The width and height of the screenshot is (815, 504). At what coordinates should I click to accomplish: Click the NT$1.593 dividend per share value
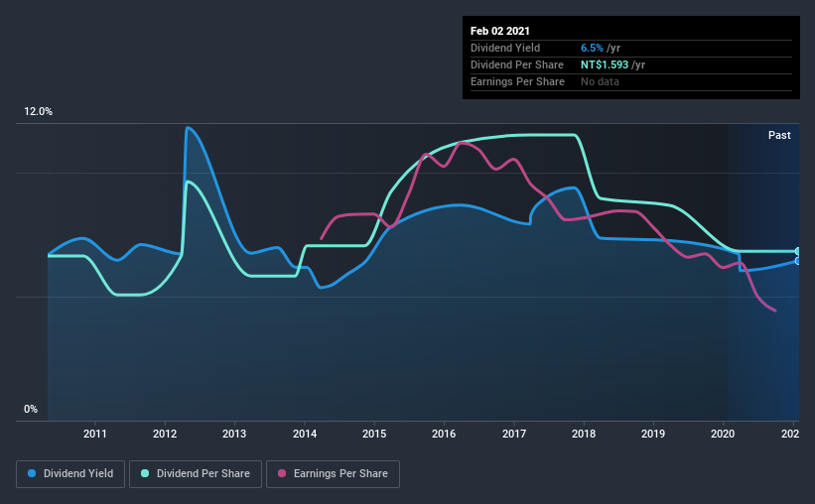pos(605,64)
